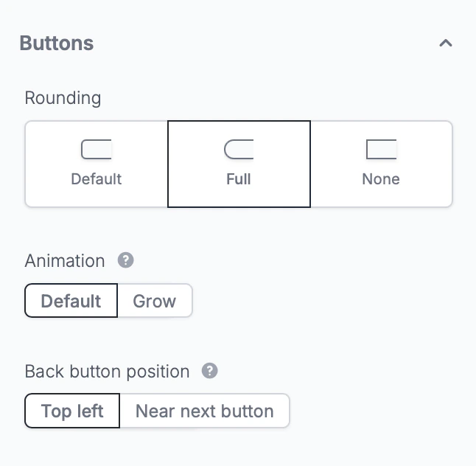This screenshot has width=476, height=466.
Task: Choose Near next button position
Action: [x=204, y=411]
